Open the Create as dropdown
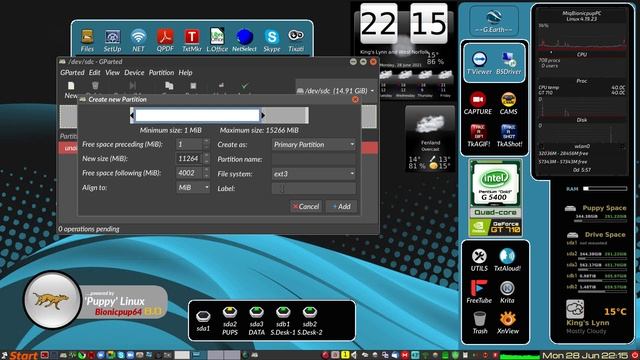This screenshot has height=360, width=640. (x=313, y=144)
